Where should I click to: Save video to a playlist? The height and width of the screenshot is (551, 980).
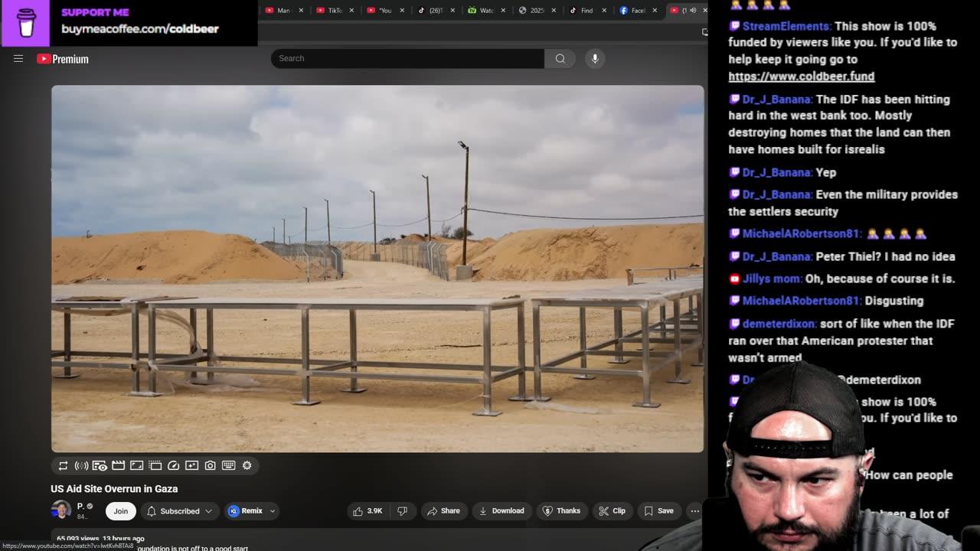(658, 510)
